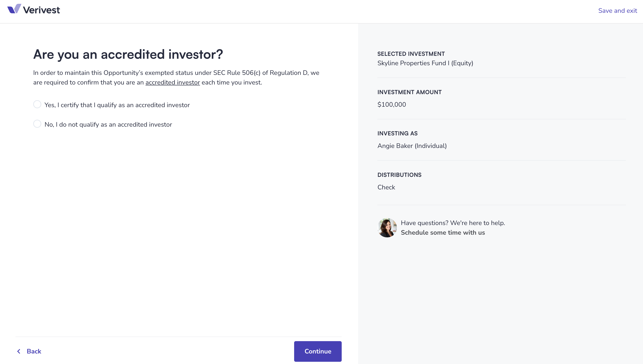Image resolution: width=643 pixels, height=364 pixels.
Task: Click the Verivest wordmark text
Action: (42, 10)
